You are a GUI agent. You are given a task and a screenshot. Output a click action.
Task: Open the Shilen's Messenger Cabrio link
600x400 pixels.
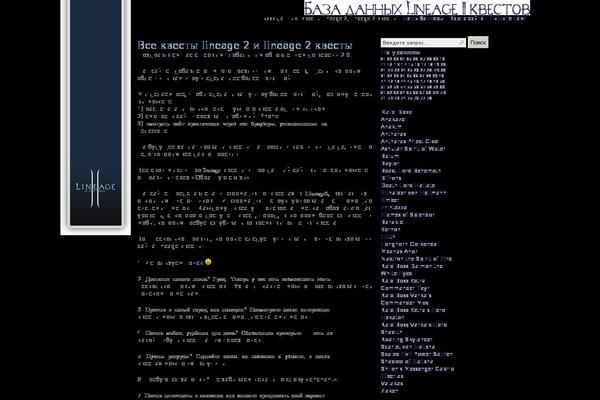(x=417, y=369)
